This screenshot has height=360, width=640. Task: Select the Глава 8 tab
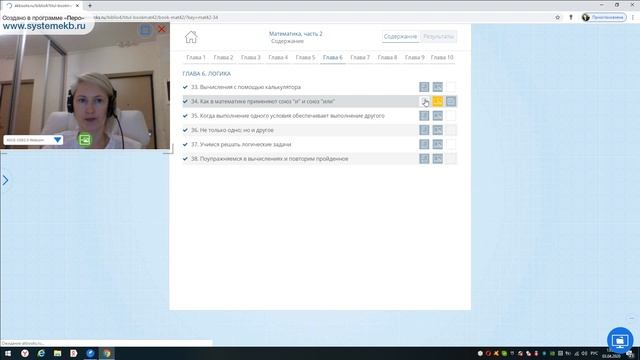tap(387, 58)
